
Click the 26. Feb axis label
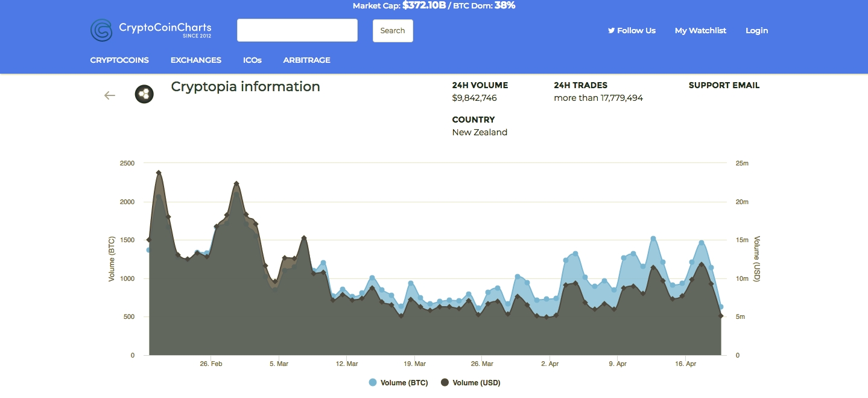click(211, 364)
